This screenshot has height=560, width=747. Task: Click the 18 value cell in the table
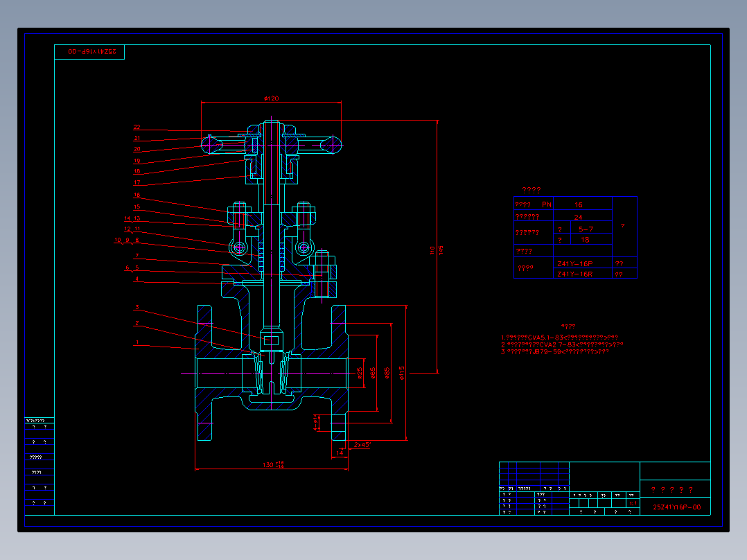point(586,239)
